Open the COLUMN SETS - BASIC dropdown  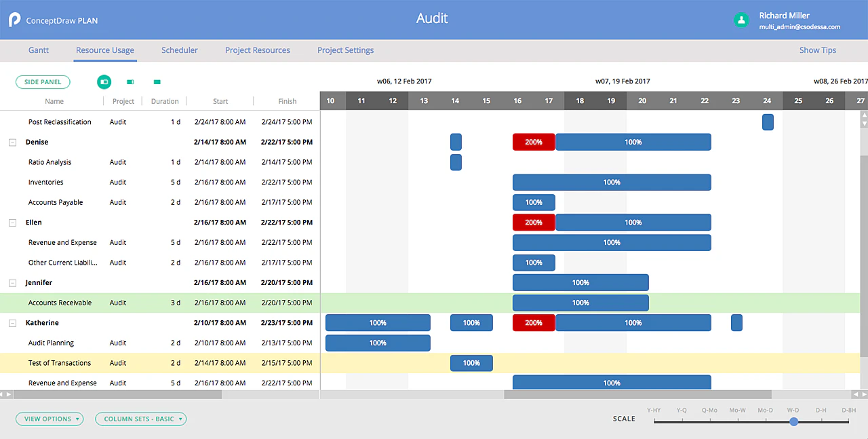click(140, 419)
